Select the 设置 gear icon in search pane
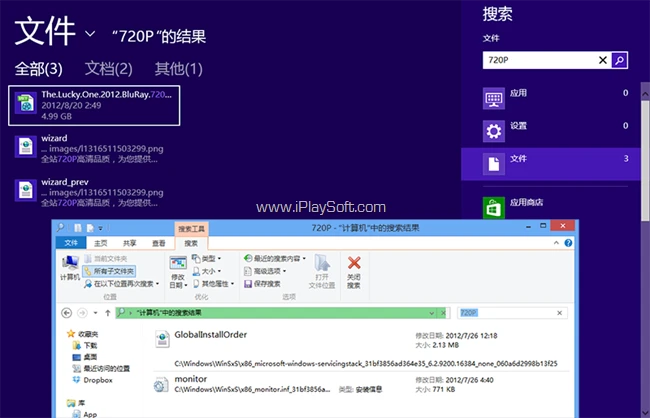The width and height of the screenshot is (650, 418). [494, 131]
